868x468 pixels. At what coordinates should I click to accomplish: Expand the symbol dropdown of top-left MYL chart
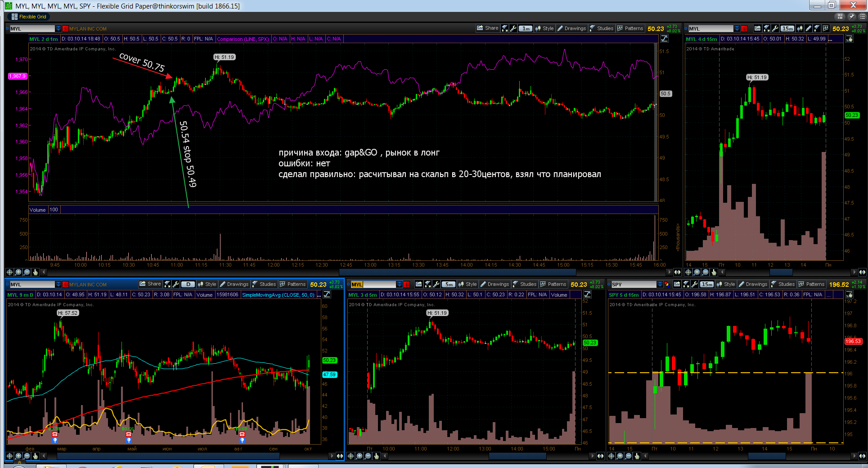pyautogui.click(x=58, y=29)
